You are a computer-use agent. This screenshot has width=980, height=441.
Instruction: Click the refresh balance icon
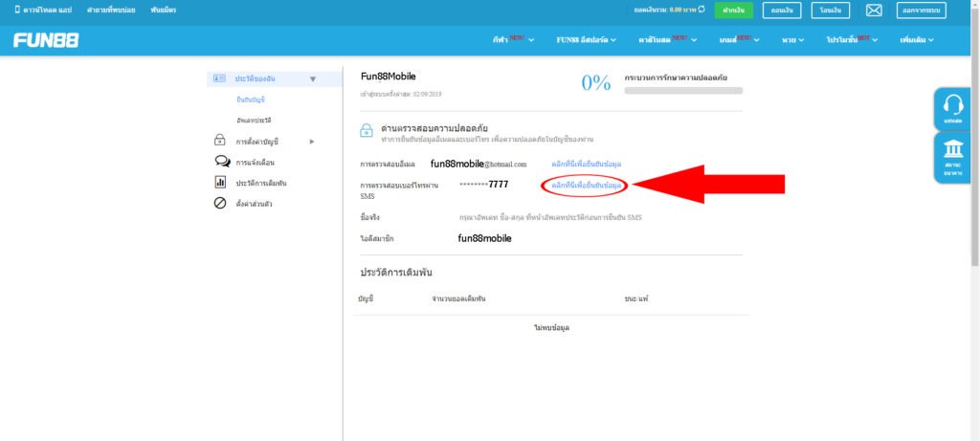(702, 10)
